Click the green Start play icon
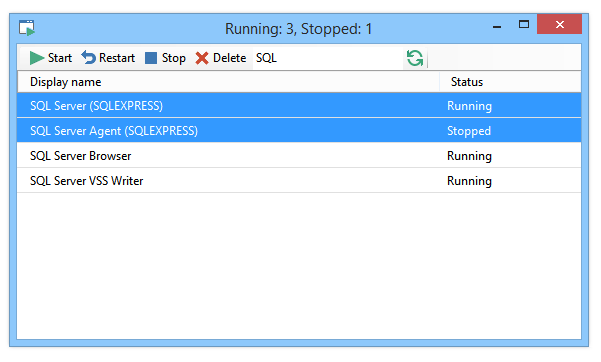 coord(37,58)
